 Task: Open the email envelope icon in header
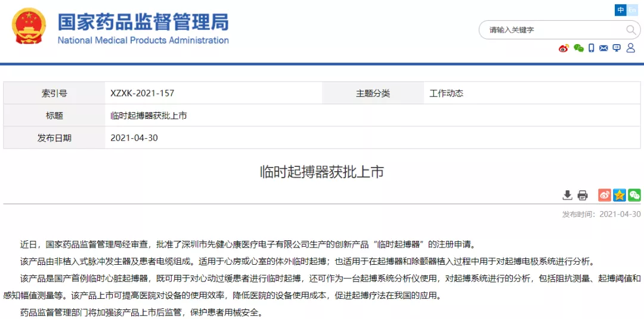coord(603,48)
